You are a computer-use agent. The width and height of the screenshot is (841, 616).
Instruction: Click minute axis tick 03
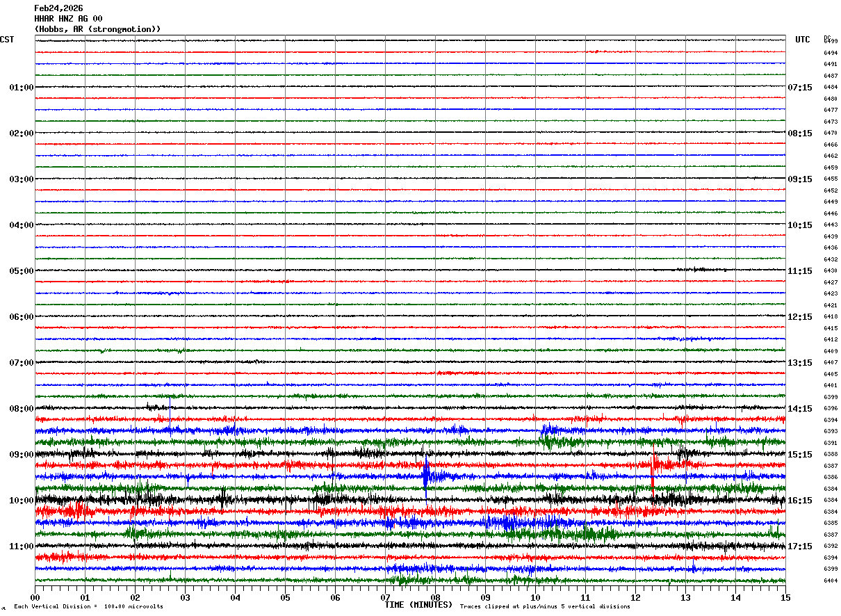point(185,597)
